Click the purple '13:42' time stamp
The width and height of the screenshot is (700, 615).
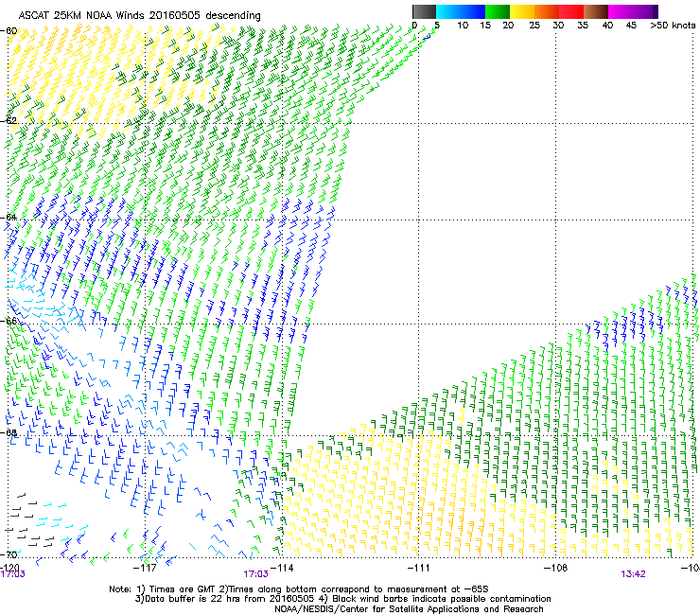633,574
